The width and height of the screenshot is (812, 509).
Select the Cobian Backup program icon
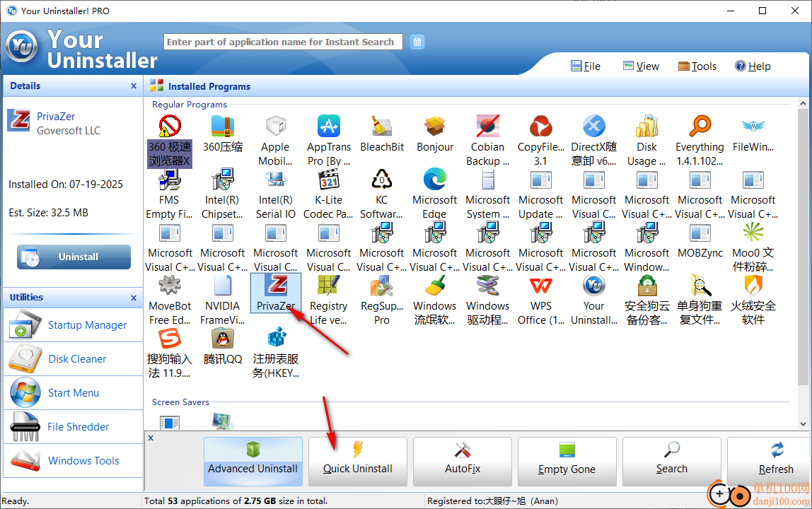click(488, 126)
